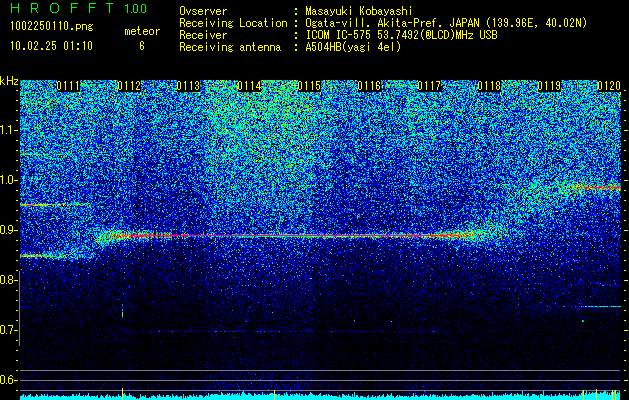The height and width of the screenshot is (400, 629).
Task: Click observer name Masayuki Kobayashi
Action: 359,11
